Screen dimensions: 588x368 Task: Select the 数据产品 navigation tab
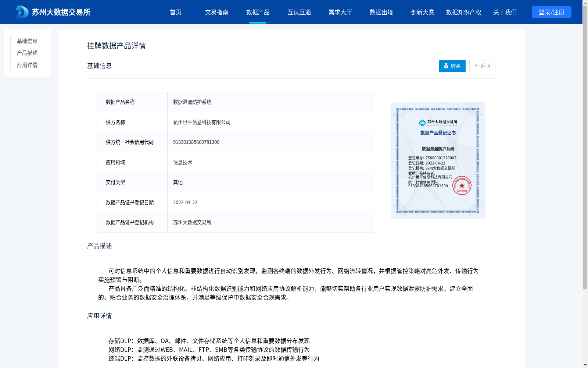pyautogui.click(x=258, y=12)
